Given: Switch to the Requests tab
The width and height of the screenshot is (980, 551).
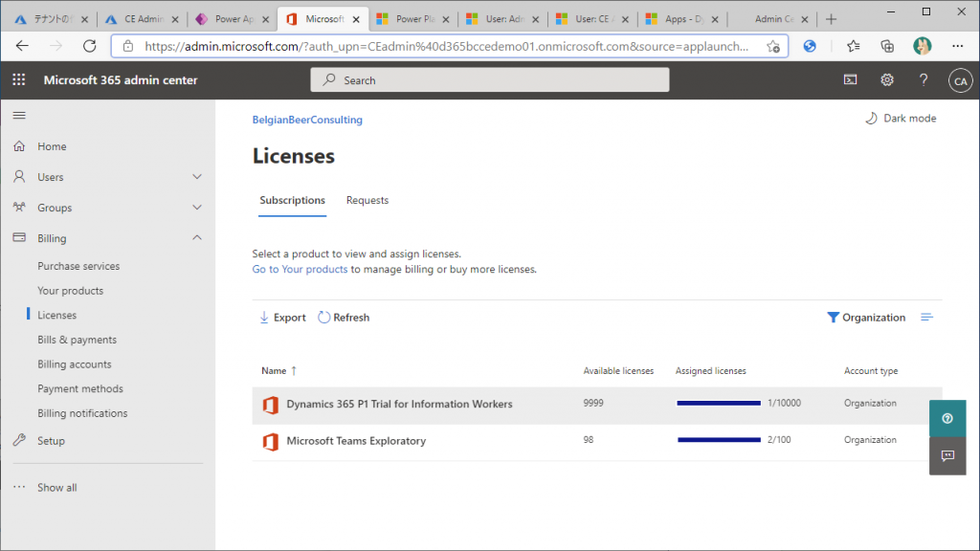Looking at the screenshot, I should tap(367, 201).
